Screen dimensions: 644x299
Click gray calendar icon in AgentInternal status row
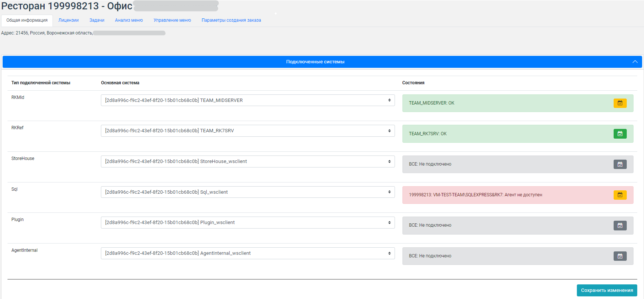point(620,256)
